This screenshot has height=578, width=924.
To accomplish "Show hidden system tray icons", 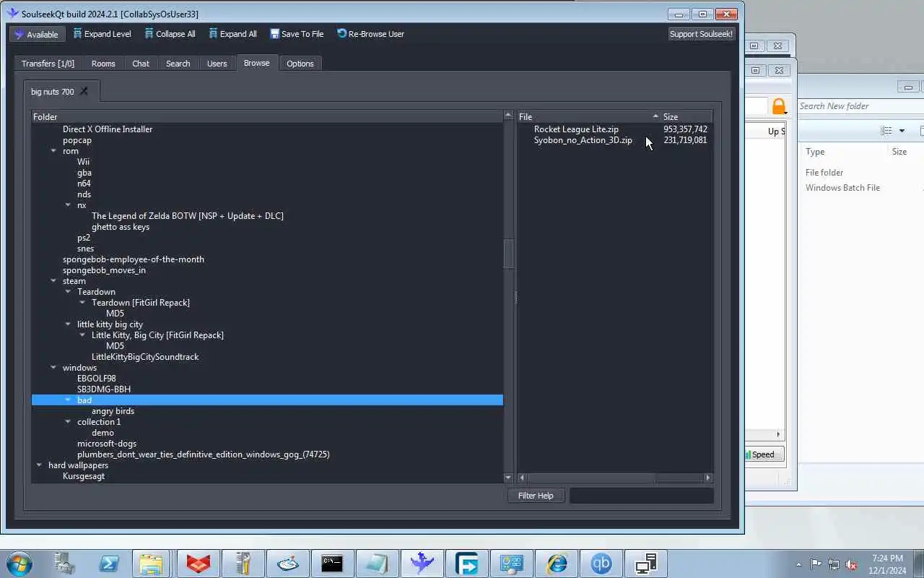I will [798, 564].
